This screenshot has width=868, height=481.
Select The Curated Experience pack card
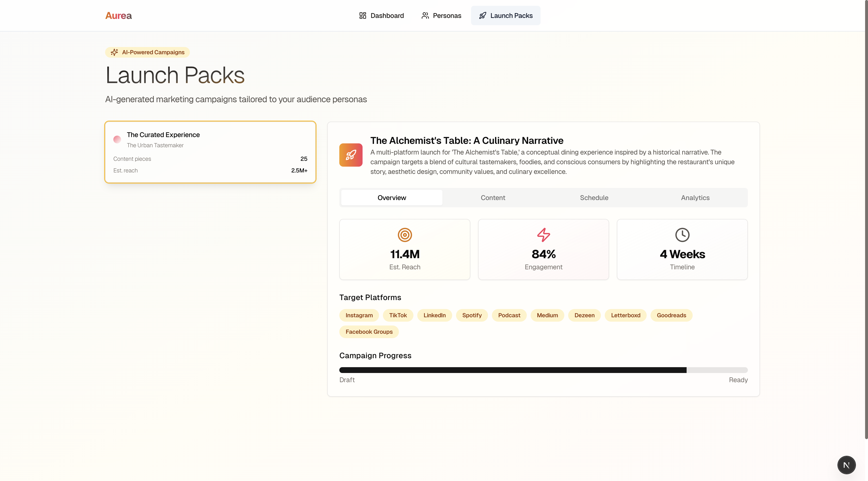click(x=210, y=152)
